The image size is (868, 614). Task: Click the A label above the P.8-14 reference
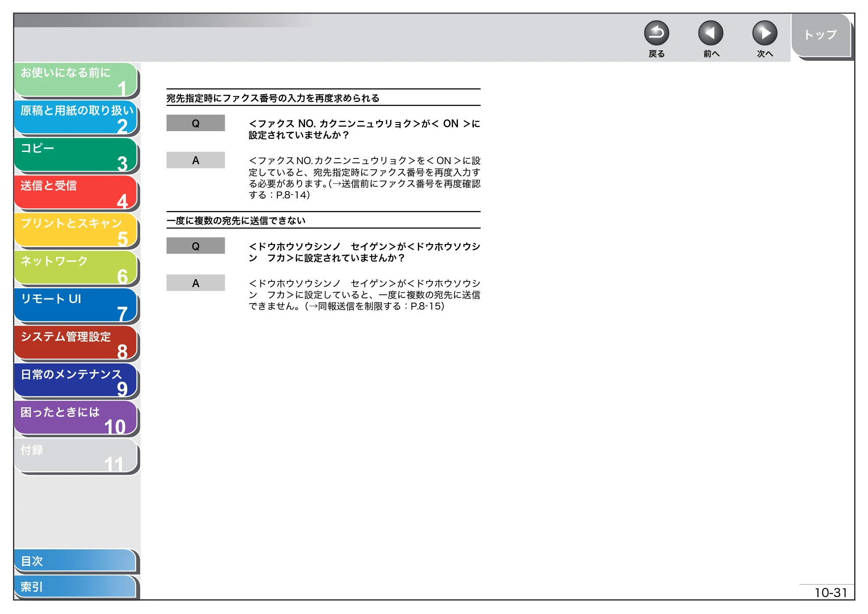(x=196, y=160)
